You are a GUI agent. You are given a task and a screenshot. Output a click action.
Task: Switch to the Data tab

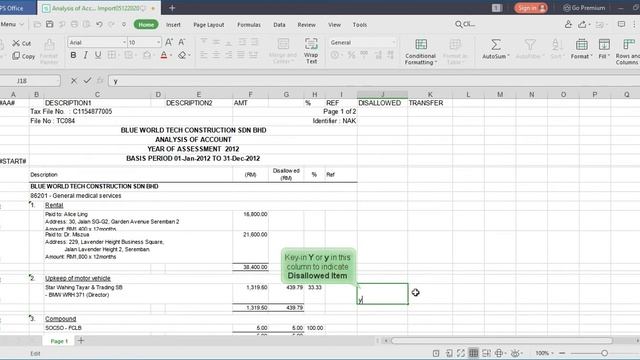(x=279, y=25)
